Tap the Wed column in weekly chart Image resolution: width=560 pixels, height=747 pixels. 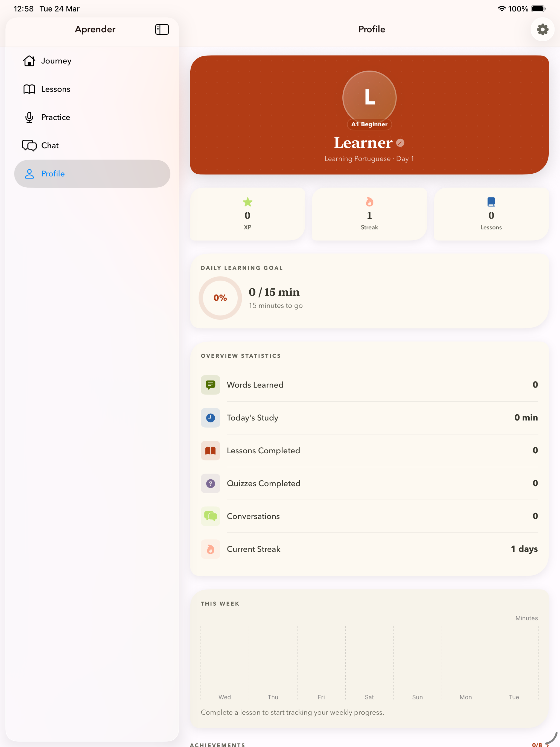pyautogui.click(x=224, y=663)
